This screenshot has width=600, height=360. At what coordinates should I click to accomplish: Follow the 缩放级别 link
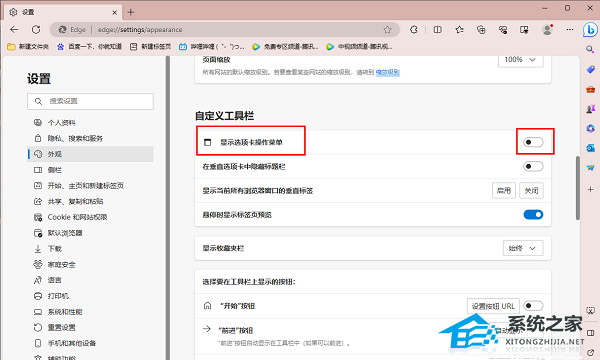click(388, 72)
